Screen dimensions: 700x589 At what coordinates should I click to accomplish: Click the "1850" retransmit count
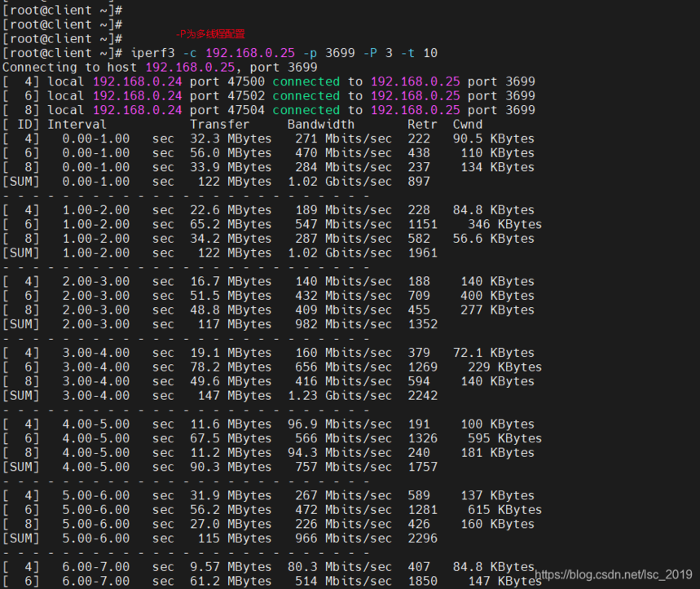(x=422, y=582)
